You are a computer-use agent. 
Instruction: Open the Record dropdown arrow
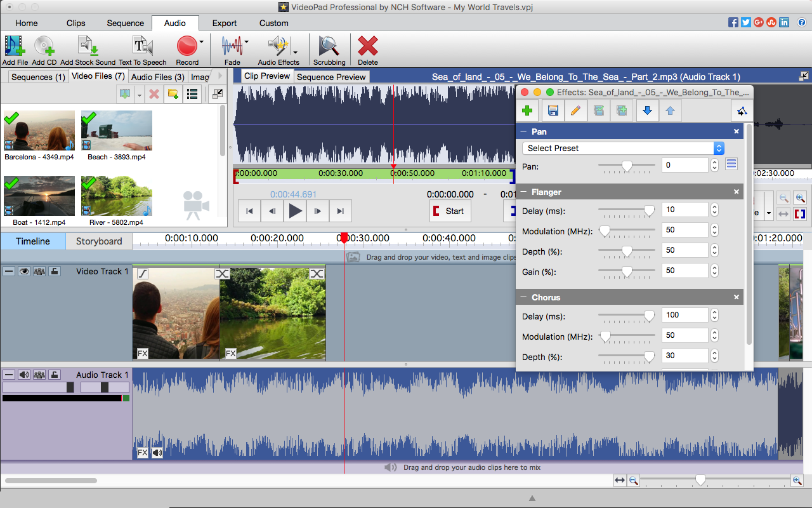click(202, 43)
